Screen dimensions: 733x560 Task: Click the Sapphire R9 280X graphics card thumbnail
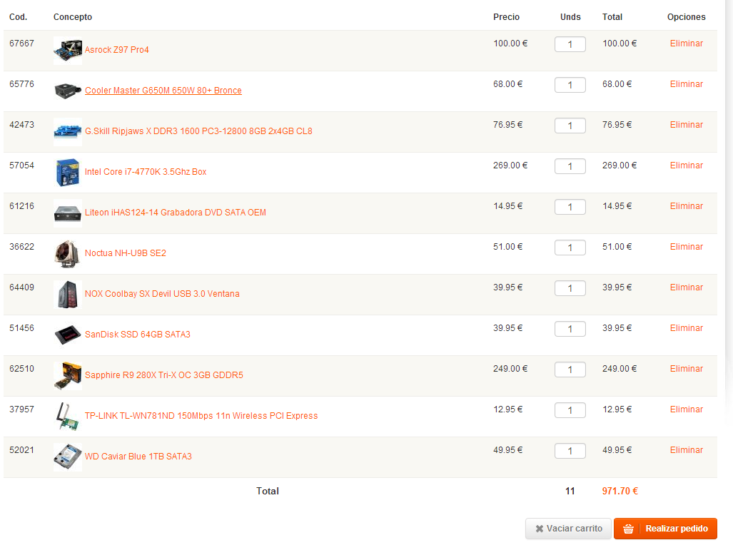[68, 375]
